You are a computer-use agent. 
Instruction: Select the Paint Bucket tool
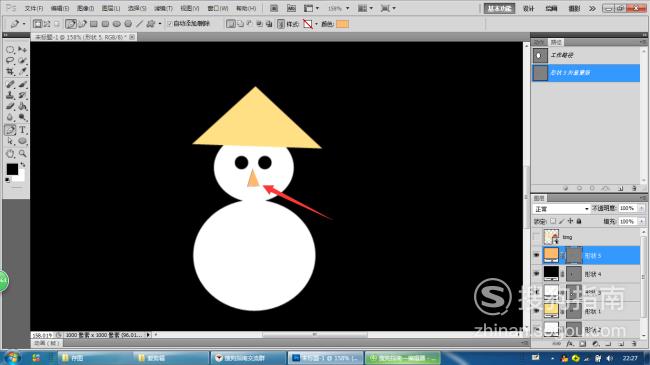(22, 106)
